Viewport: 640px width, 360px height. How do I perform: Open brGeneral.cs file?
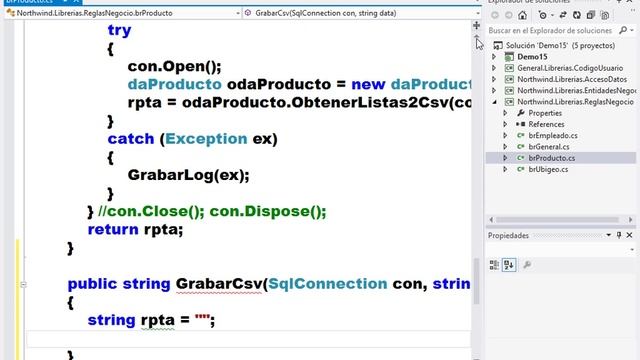549,147
